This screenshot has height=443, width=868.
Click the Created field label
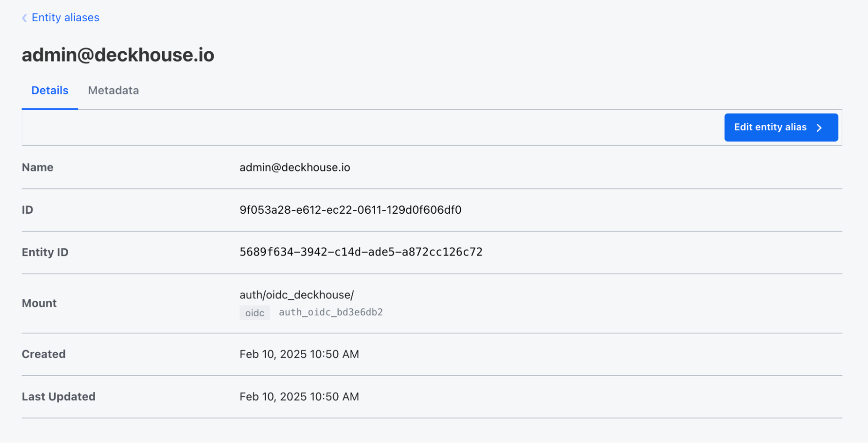pyautogui.click(x=43, y=354)
